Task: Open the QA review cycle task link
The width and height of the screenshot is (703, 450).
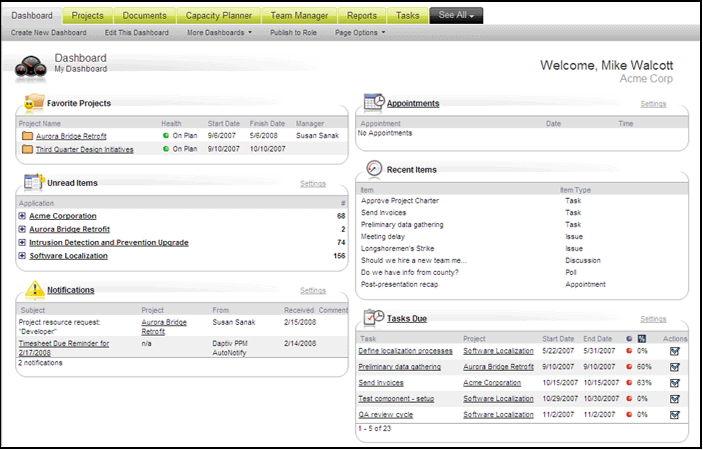Action: (x=386, y=415)
